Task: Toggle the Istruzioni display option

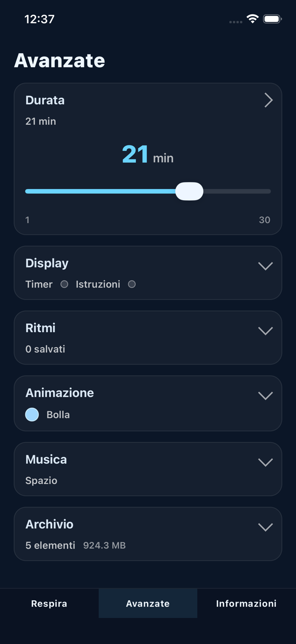Action: 132,284
